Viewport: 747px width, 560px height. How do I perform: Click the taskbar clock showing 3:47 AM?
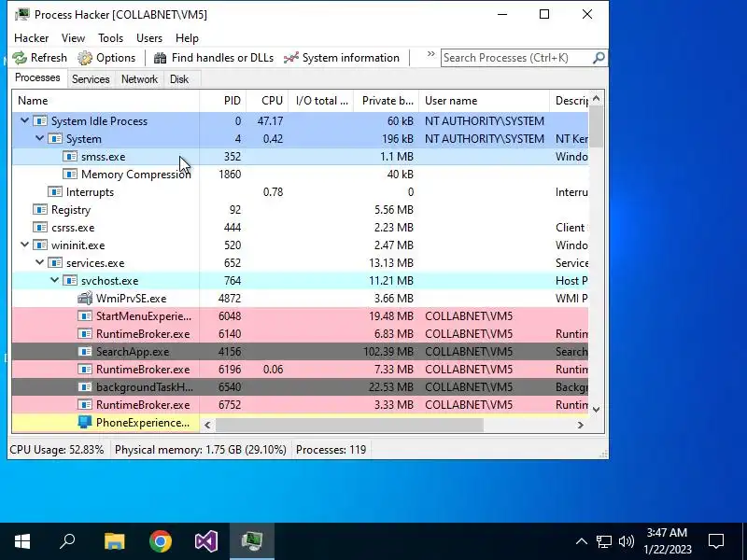point(667,541)
